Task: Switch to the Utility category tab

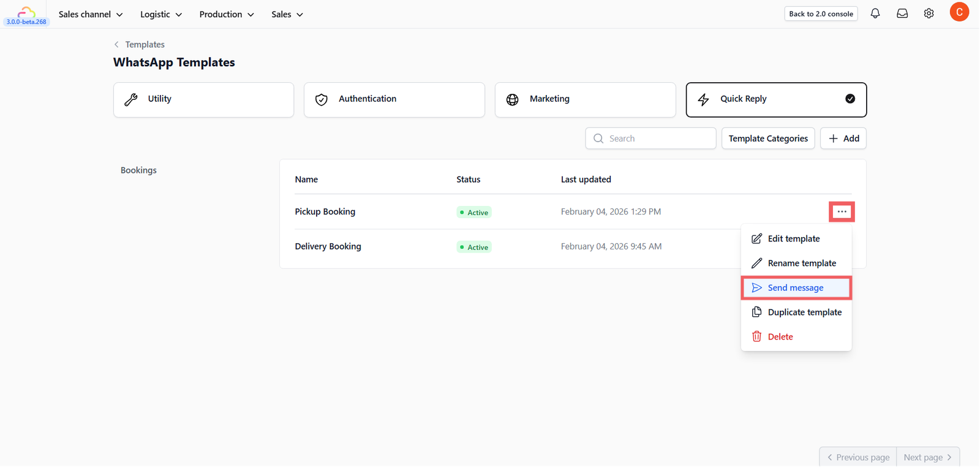Action: tap(203, 100)
